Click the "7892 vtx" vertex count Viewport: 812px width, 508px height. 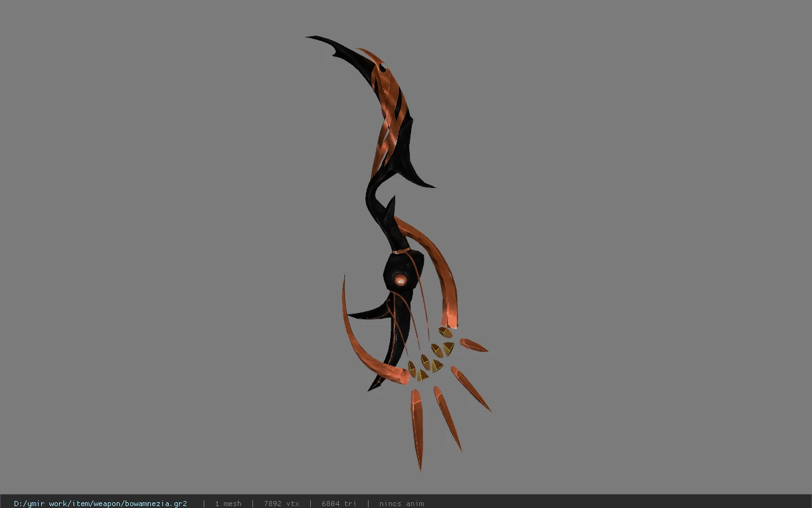click(x=282, y=504)
